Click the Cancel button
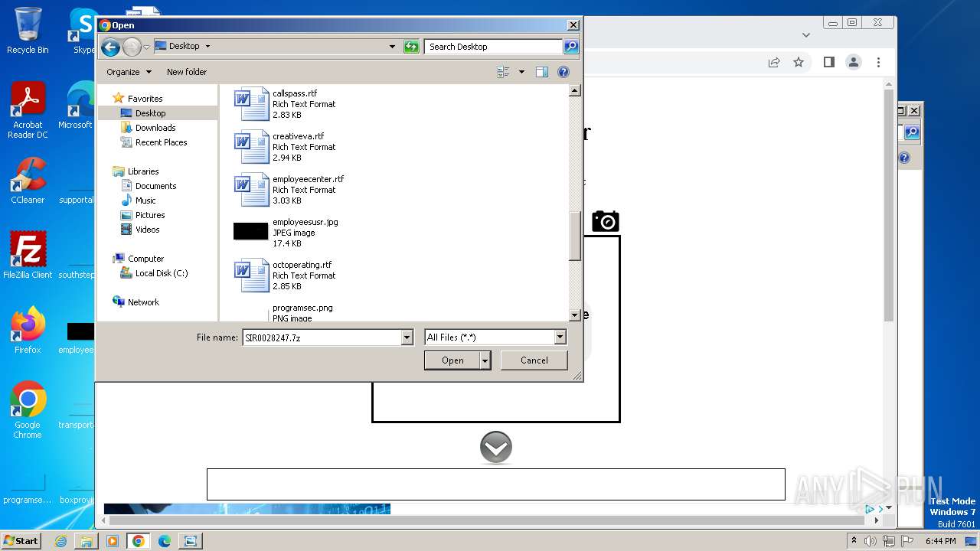Image resolution: width=980 pixels, height=551 pixels. (534, 360)
